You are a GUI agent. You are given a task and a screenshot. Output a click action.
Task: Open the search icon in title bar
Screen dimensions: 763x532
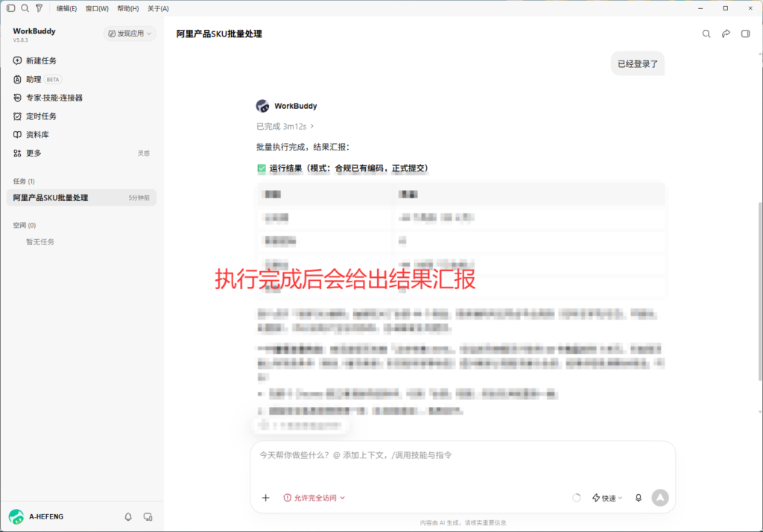click(x=25, y=8)
